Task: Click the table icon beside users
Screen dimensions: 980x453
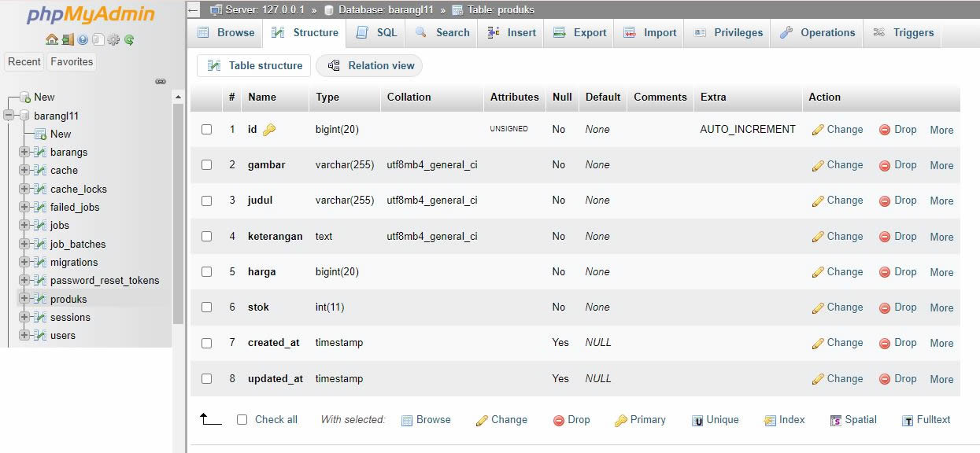Action: click(40, 335)
